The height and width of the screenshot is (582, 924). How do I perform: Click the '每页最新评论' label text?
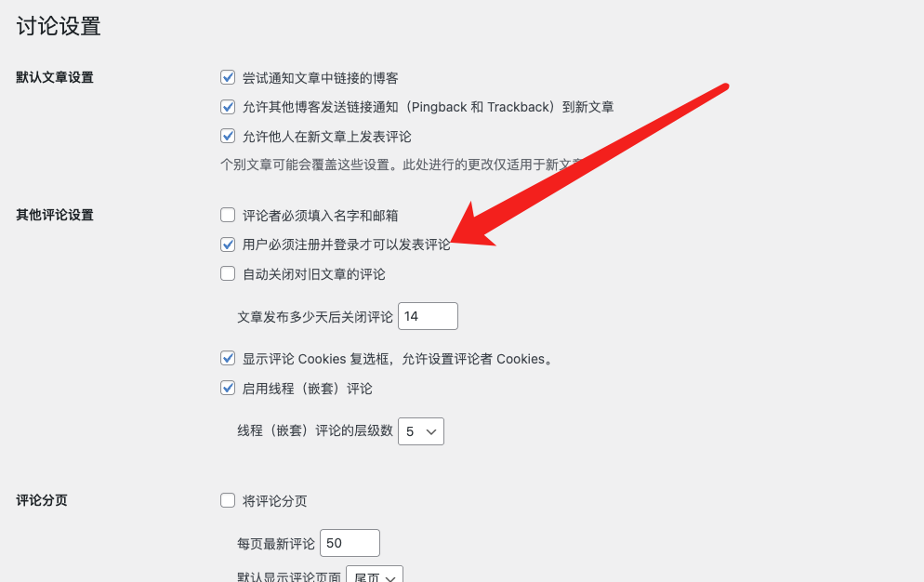pos(276,544)
